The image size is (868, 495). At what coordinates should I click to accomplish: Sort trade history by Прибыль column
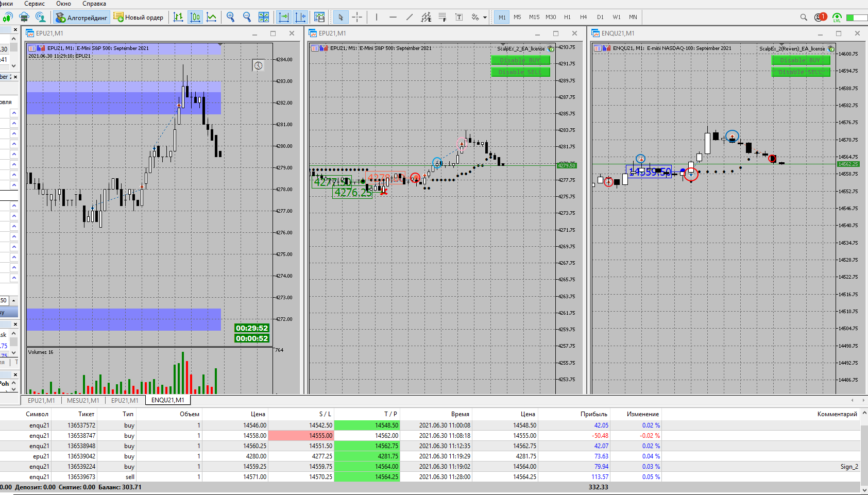[594, 414]
